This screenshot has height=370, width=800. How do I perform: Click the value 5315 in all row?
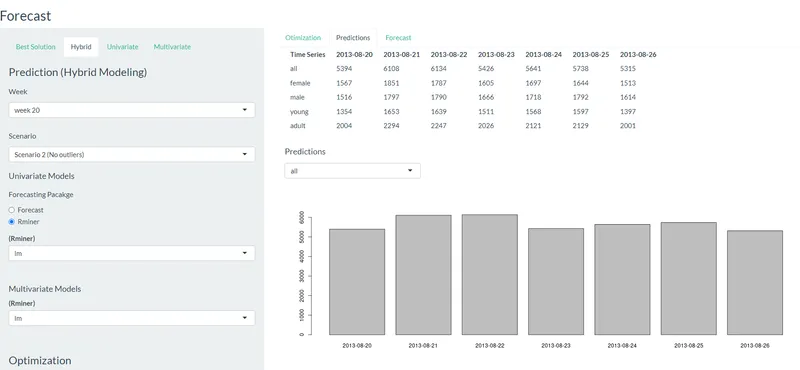[x=628, y=69]
